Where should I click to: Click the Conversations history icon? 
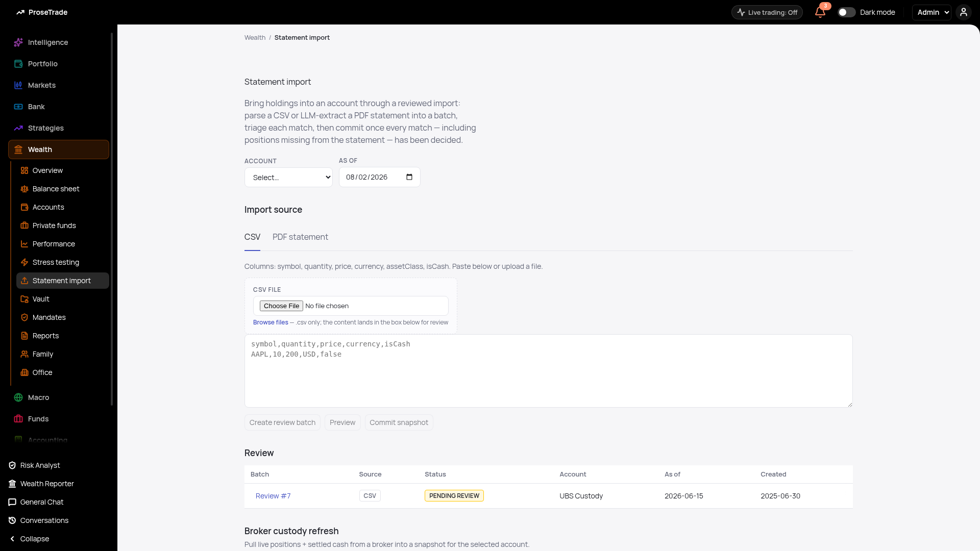[x=12, y=520]
